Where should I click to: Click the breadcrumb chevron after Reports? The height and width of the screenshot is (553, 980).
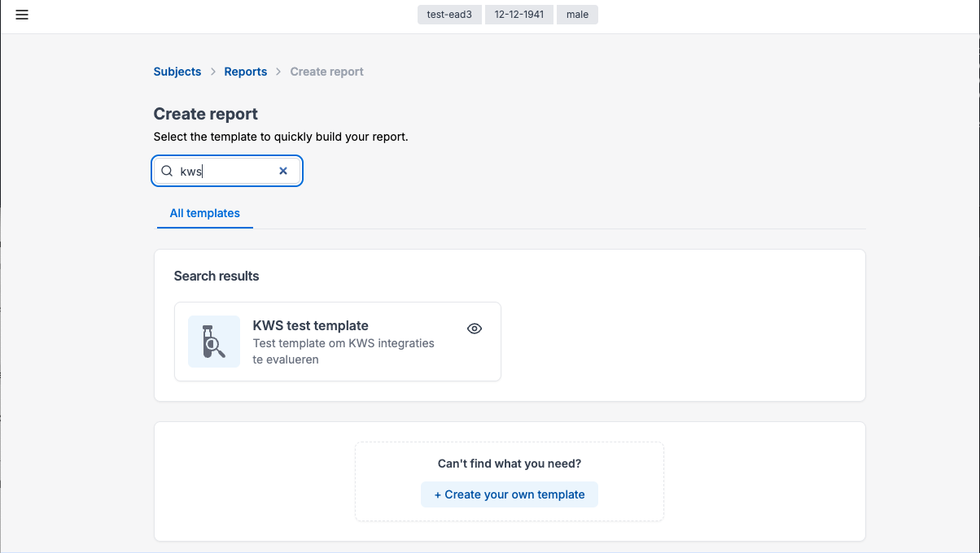[279, 72]
